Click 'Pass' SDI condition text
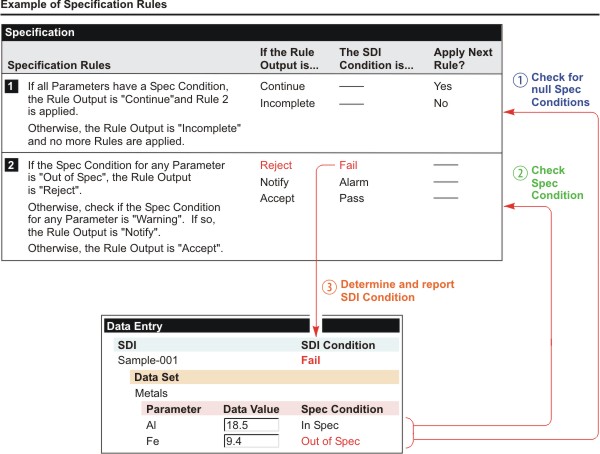 tap(352, 198)
